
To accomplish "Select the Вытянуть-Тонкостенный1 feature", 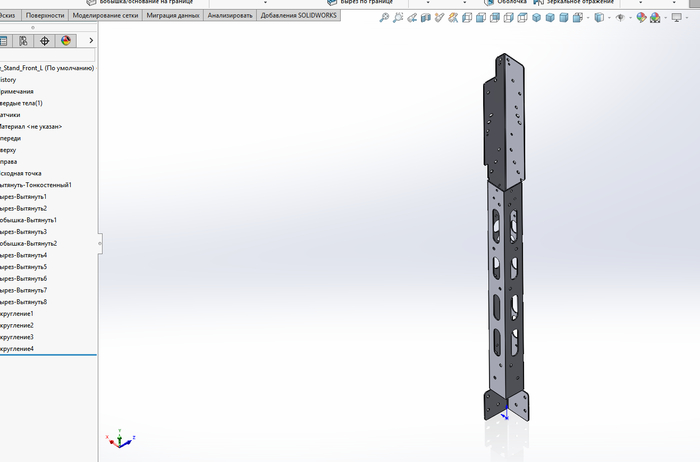I will coord(36,185).
